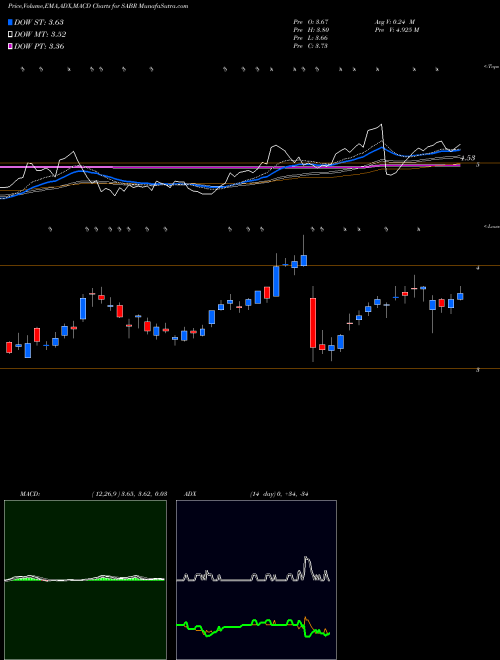Click the MACD (12,26,9) parameter values
The image size is (500, 660).
click(x=129, y=494)
